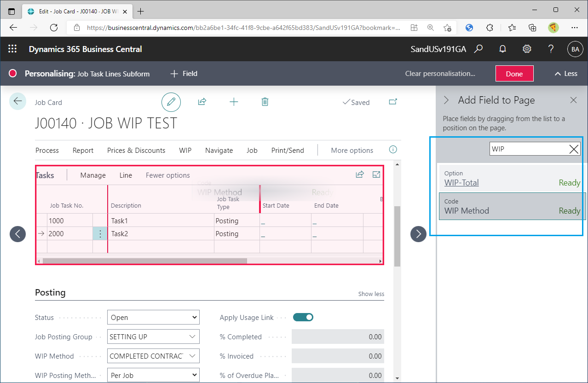Click the share icon beside the edit button
588x383 pixels.
pos(202,102)
